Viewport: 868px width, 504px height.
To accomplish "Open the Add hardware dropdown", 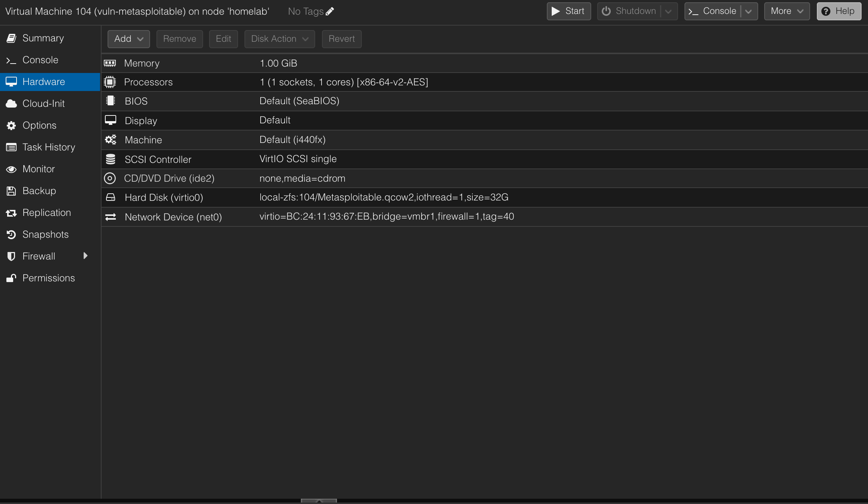I will (129, 39).
